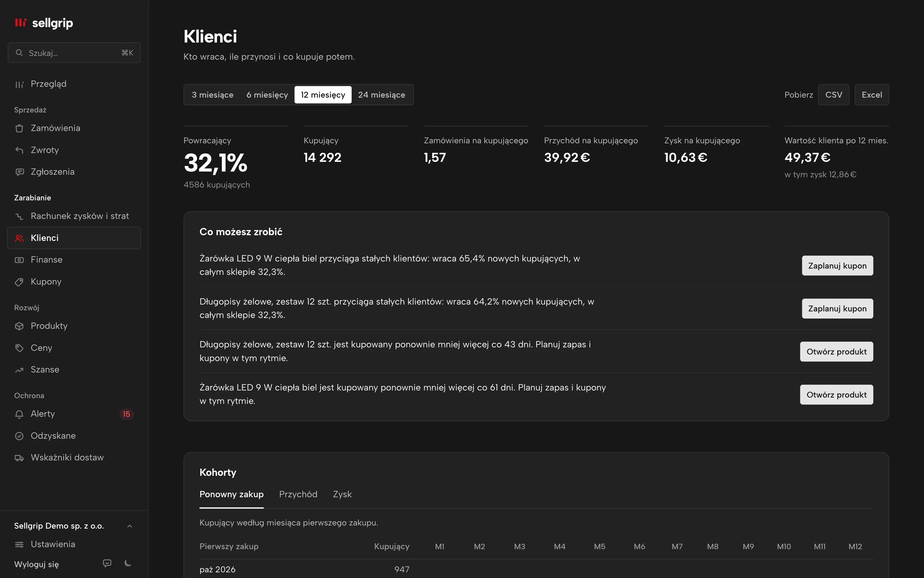Open Szanse trend icon
Image resolution: width=924 pixels, height=578 pixels.
click(x=19, y=370)
